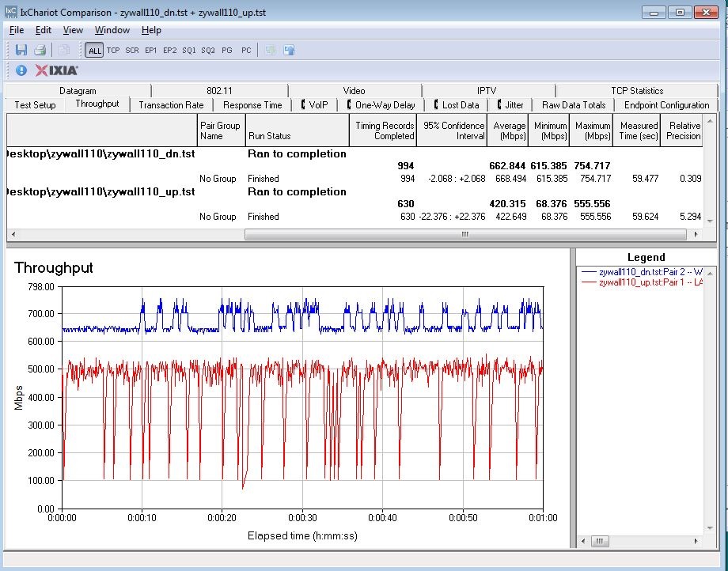Switch to the Datagram tab

pos(78,91)
